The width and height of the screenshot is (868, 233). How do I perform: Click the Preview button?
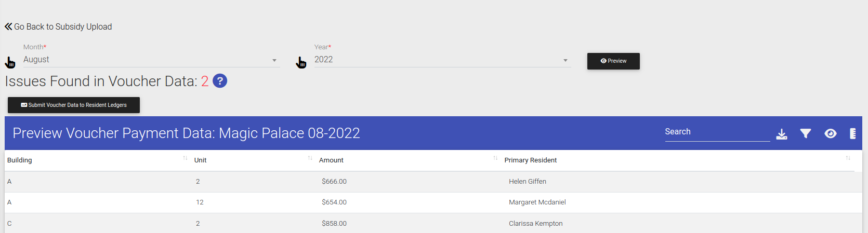click(613, 61)
